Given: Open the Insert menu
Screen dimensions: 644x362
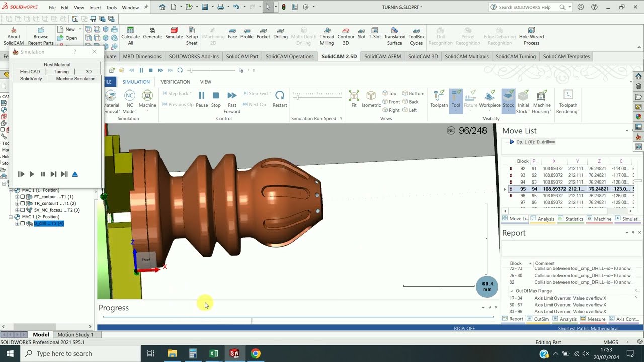Looking at the screenshot, I should pos(95,8).
